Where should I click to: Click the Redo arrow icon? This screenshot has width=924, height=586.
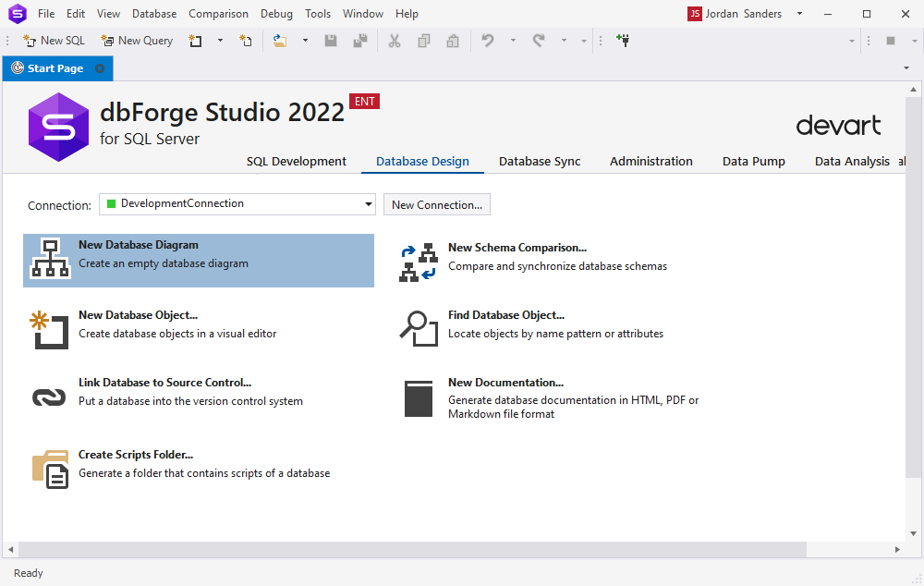click(539, 41)
